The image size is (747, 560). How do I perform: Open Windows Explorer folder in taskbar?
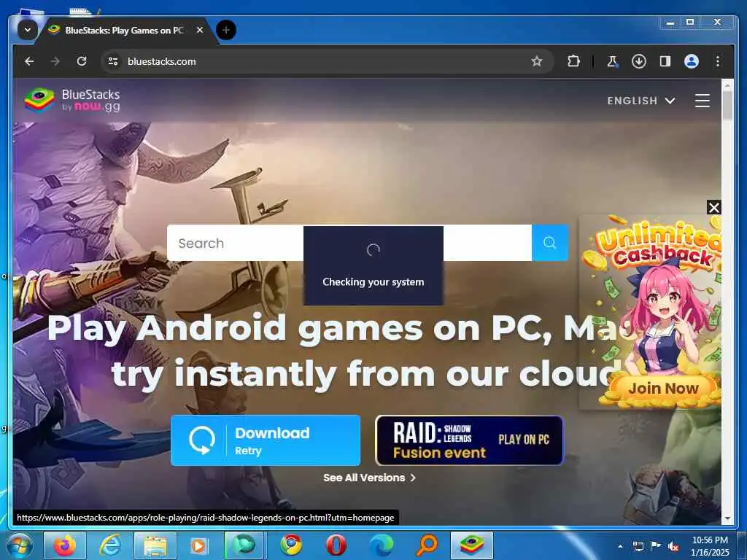click(x=155, y=545)
